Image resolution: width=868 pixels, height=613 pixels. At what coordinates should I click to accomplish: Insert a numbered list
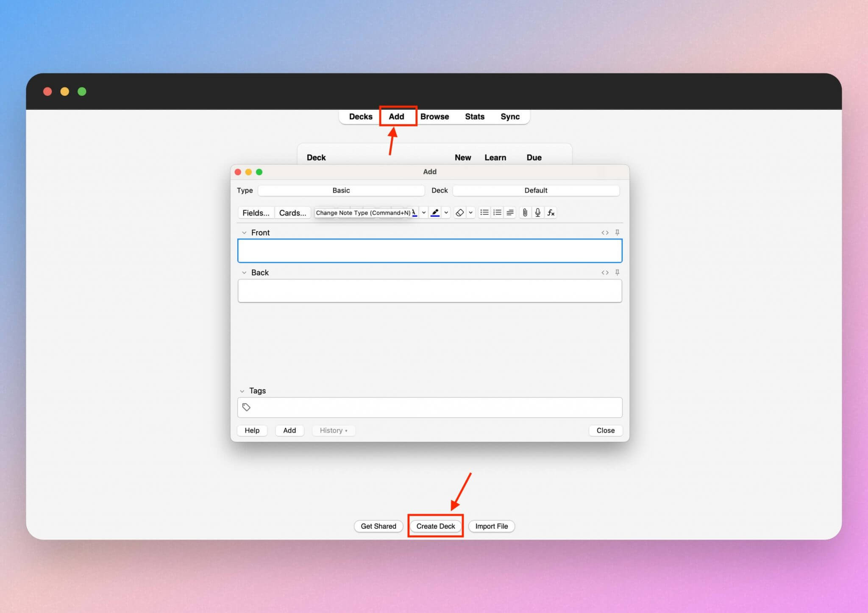498,213
